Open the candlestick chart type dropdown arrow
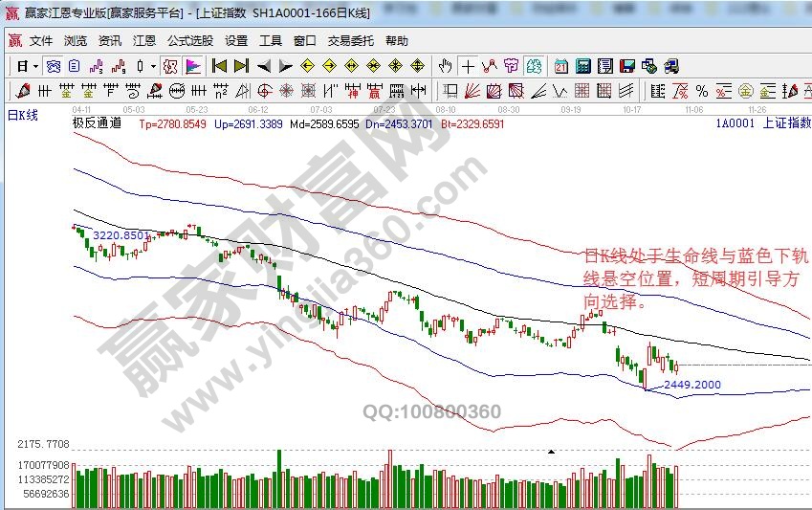The image size is (812, 510). 153,67
